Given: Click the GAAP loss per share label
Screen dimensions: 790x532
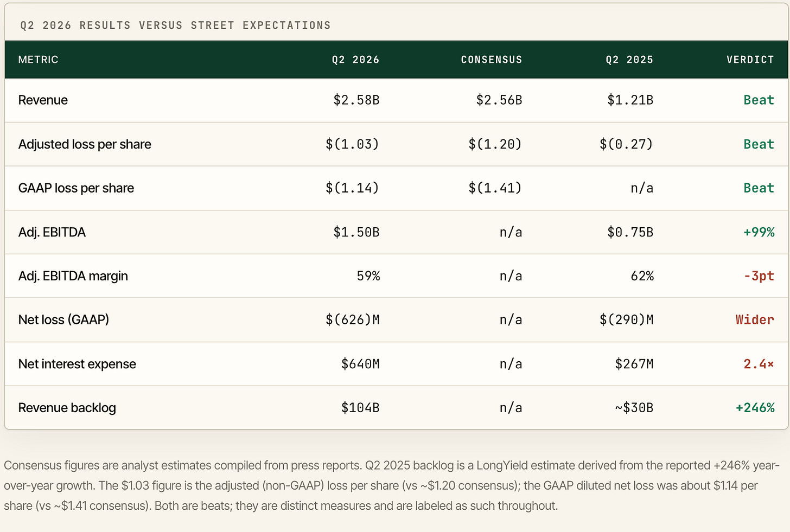Looking at the screenshot, I should pyautogui.click(x=76, y=188).
